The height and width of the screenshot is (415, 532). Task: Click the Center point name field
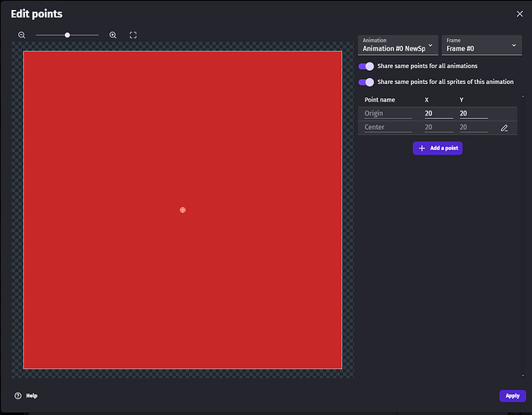point(387,128)
